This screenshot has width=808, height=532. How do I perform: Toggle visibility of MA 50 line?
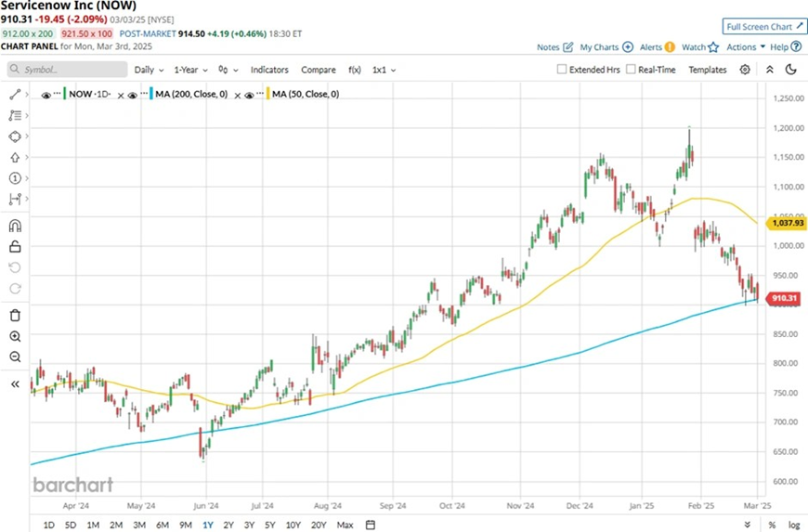250,96
